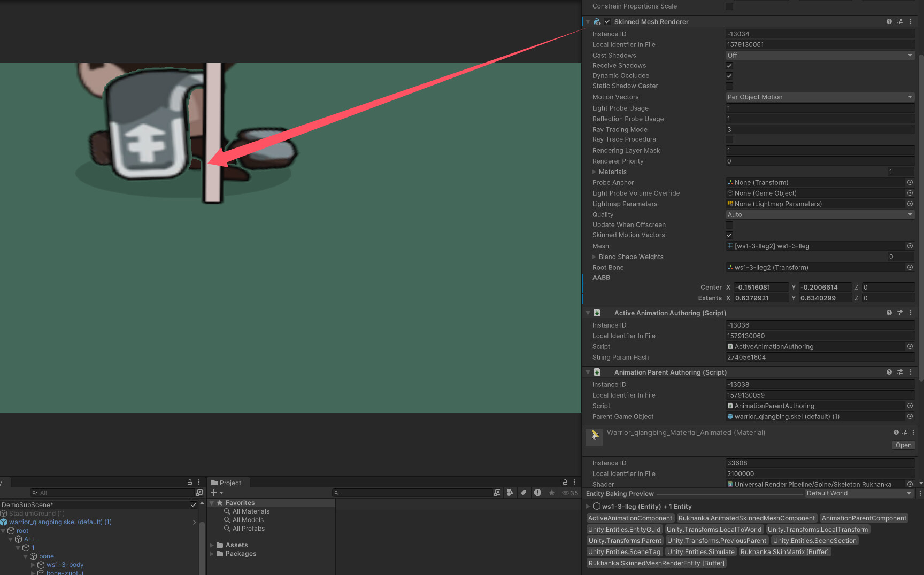924x575 pixels.
Task: Click the search by label icon in Project toolbar
Action: pyautogui.click(x=524, y=493)
